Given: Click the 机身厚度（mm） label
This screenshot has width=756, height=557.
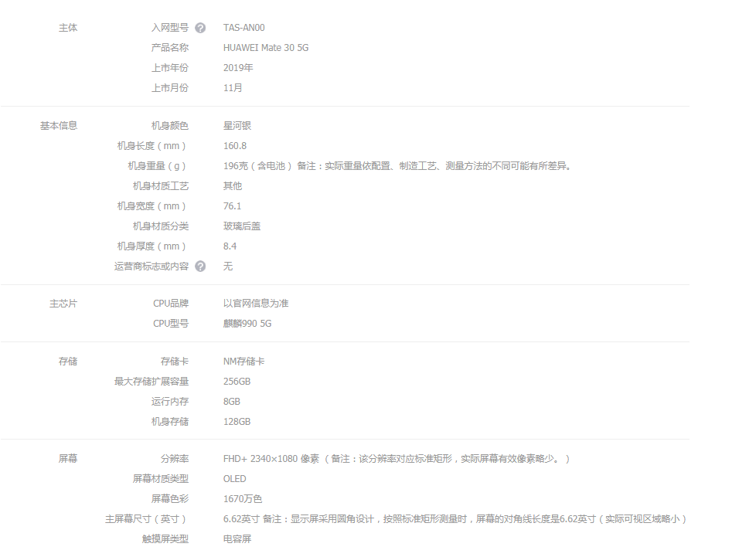Looking at the screenshot, I should [152, 246].
